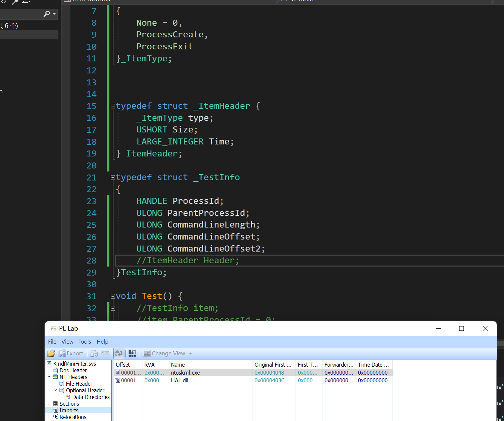Open the Tools menu in PE Lab
Screen dimensions: 504x421
click(85, 342)
